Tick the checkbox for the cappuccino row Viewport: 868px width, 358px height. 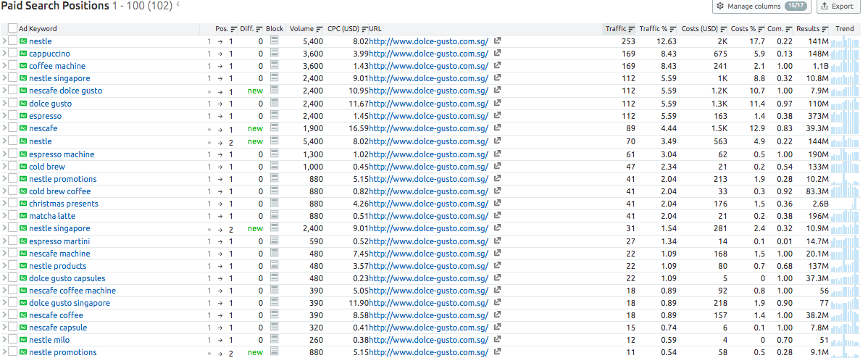click(13, 54)
